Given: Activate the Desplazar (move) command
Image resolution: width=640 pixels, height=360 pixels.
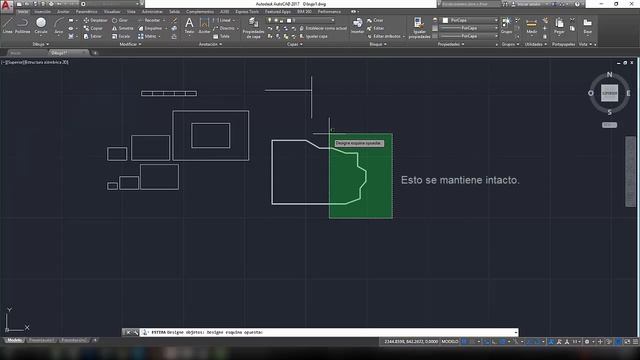Looking at the screenshot, I should 95,20.
